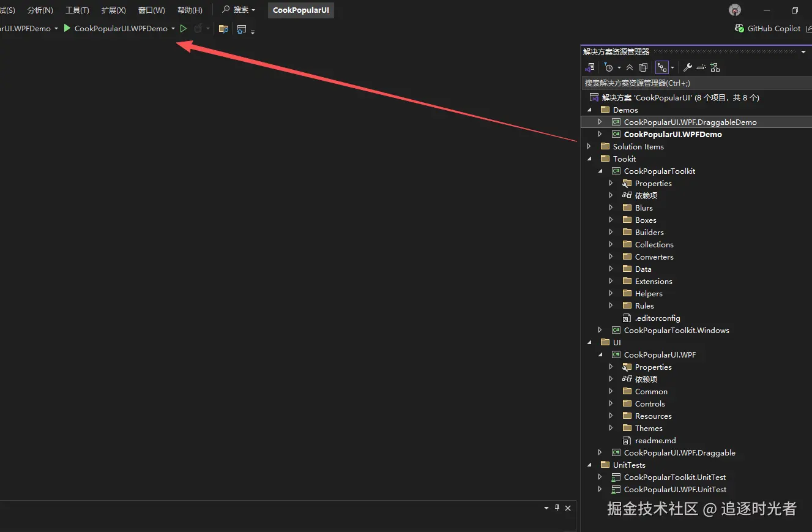Expand the Converters folder

tap(611, 257)
